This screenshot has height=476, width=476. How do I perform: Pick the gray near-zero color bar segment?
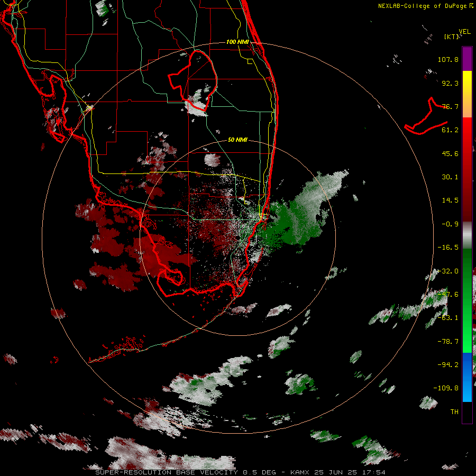467,235
